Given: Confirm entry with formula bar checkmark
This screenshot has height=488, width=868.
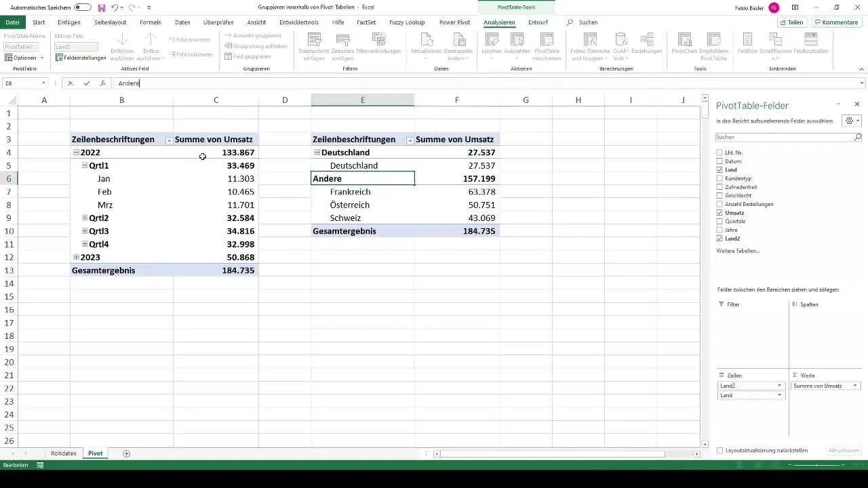Looking at the screenshot, I should [x=86, y=83].
